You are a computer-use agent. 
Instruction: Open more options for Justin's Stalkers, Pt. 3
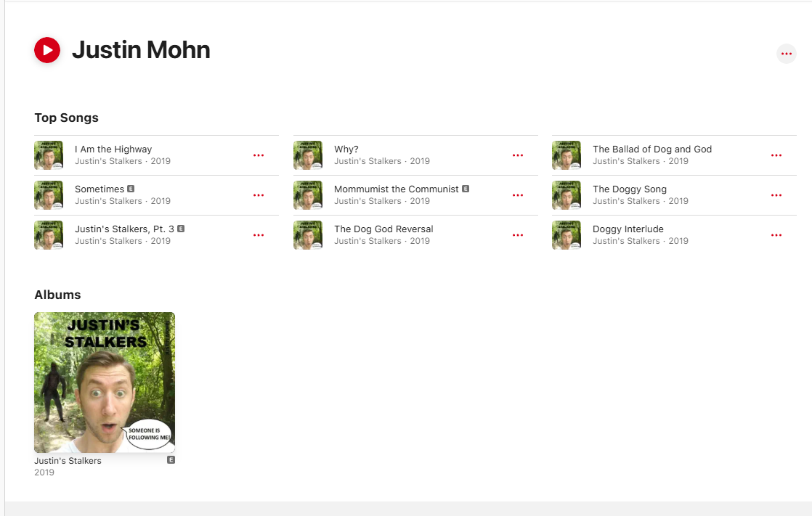point(259,235)
